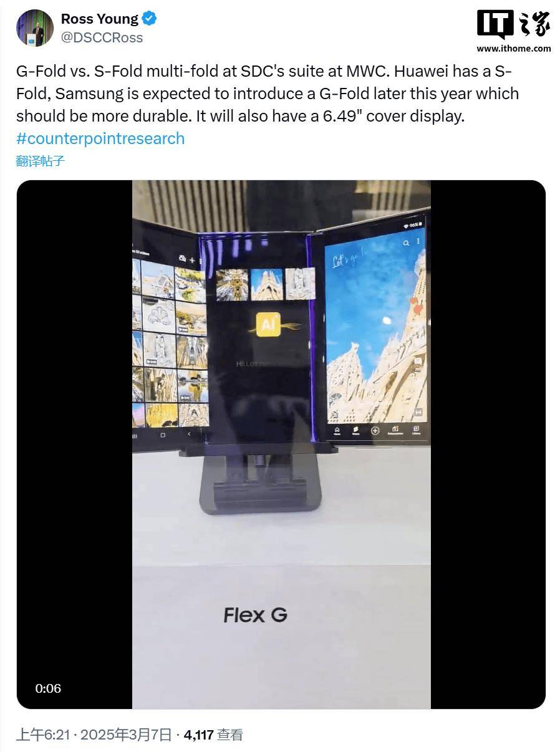This screenshot has height=752, width=560.
Task: Click 翻译帖子 to translate post
Action: coord(41,161)
